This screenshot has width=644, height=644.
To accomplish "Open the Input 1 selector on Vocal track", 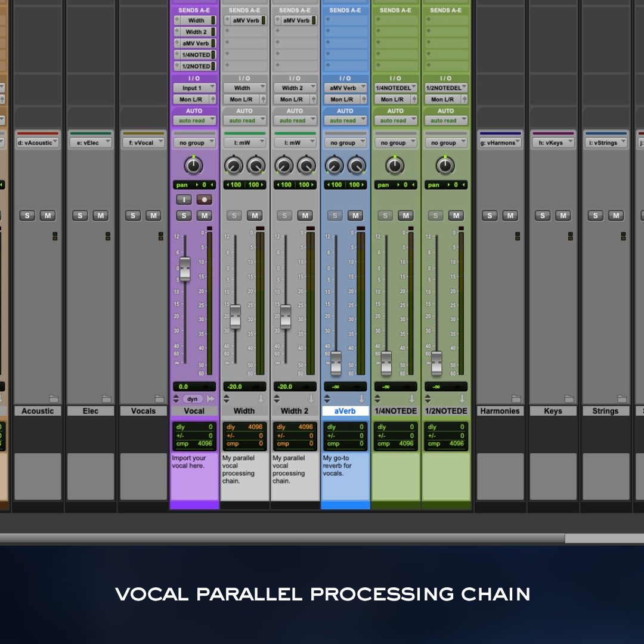I will tap(194, 88).
